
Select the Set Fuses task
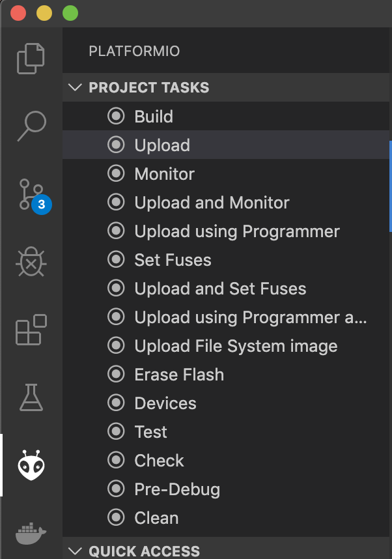[x=226, y=259]
